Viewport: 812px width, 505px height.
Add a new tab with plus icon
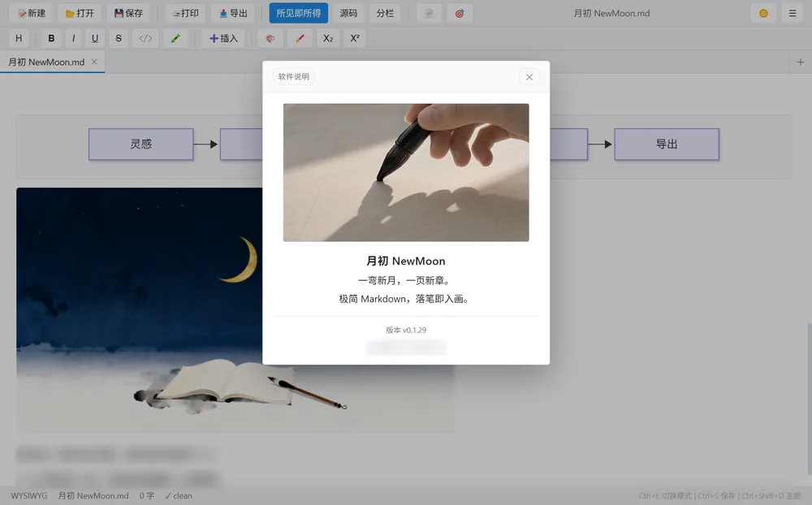point(800,63)
